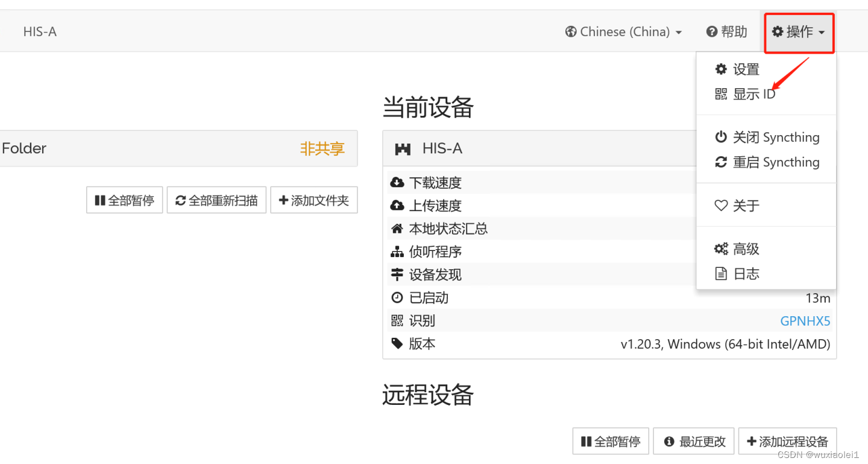This screenshot has width=868, height=464.
Task: Click the 添加远程设备 button
Action: click(787, 441)
